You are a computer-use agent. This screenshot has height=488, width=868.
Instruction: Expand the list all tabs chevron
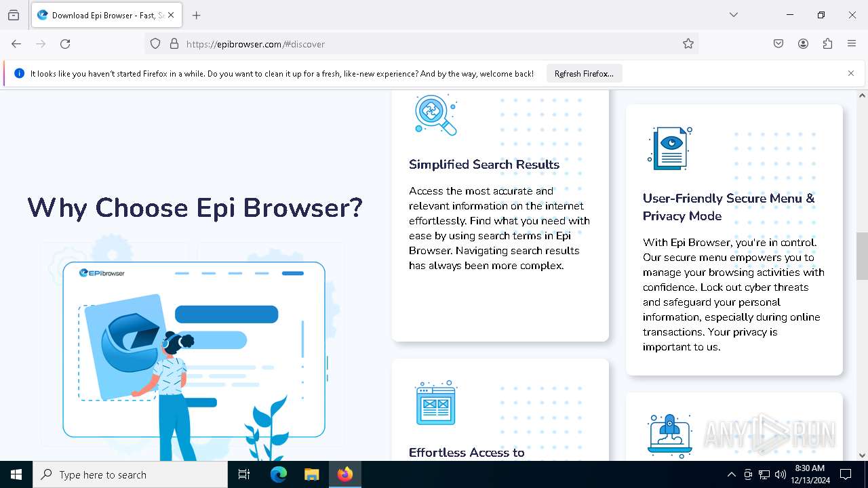[734, 15]
